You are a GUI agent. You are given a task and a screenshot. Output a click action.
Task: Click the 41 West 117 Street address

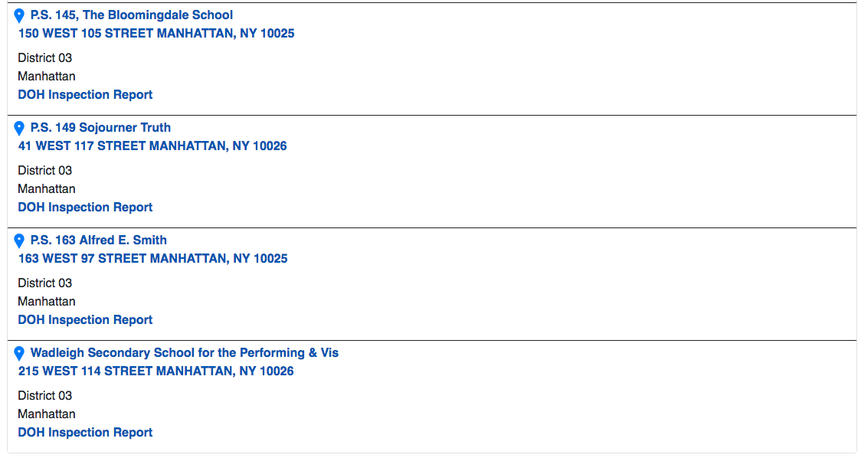152,146
